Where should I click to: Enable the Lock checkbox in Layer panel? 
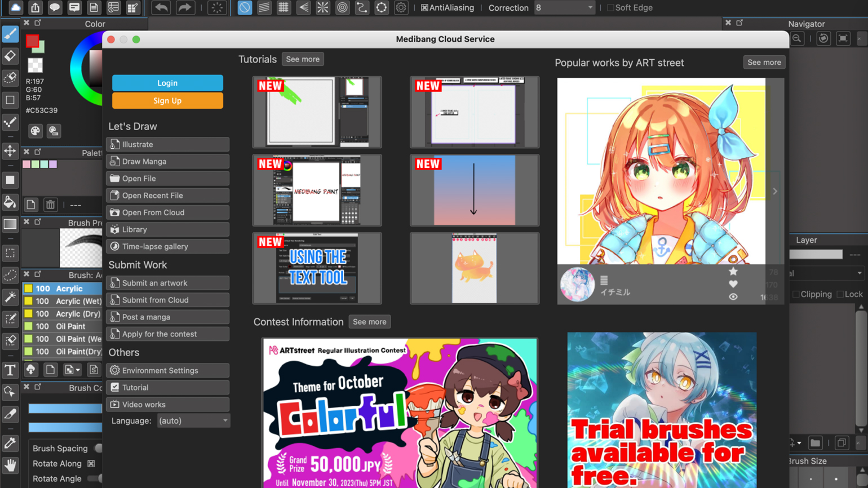840,294
